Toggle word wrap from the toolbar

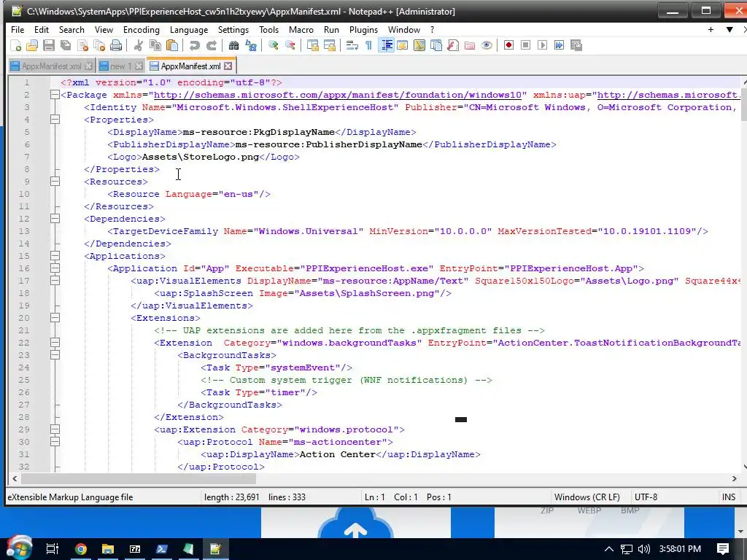tap(352, 45)
